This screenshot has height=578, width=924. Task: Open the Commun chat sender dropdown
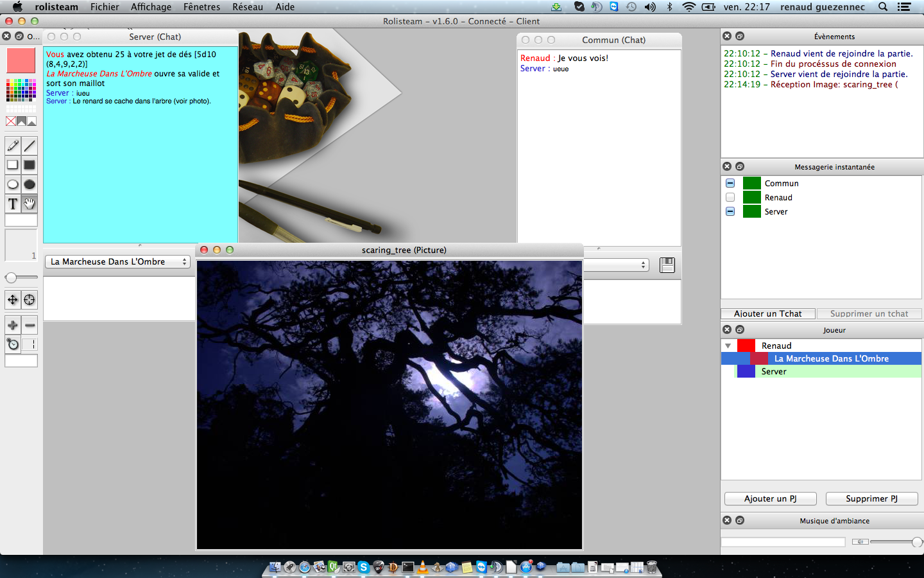(x=617, y=265)
